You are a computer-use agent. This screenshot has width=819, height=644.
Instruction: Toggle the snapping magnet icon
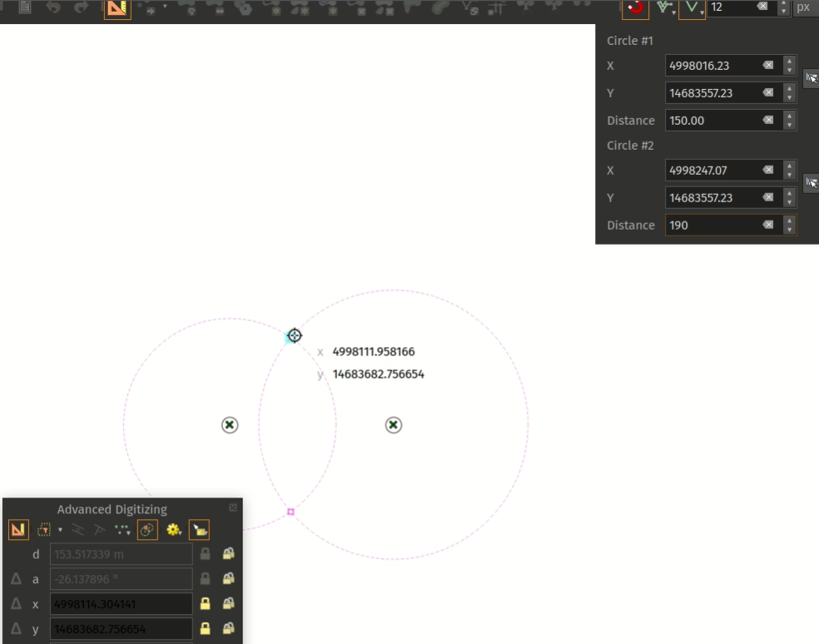635,7
